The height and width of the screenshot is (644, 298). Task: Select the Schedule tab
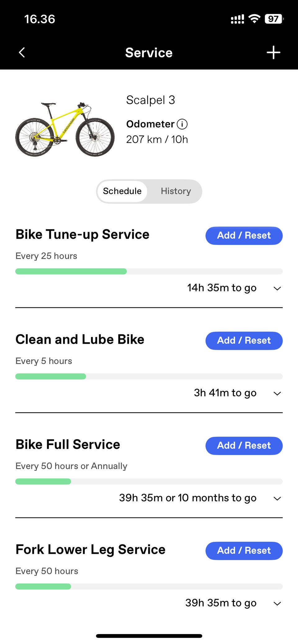122,191
